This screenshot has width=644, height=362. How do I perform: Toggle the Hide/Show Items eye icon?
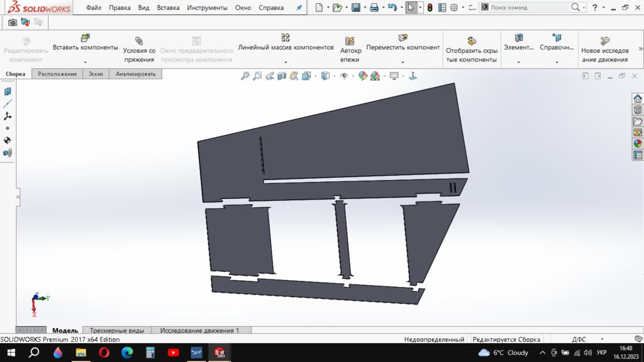coord(343,76)
